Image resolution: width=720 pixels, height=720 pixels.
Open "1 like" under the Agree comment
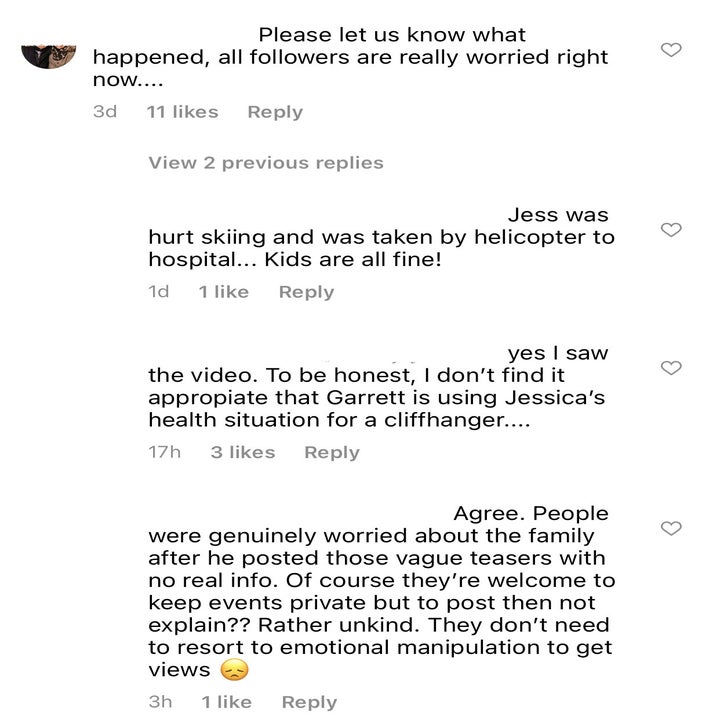click(226, 702)
